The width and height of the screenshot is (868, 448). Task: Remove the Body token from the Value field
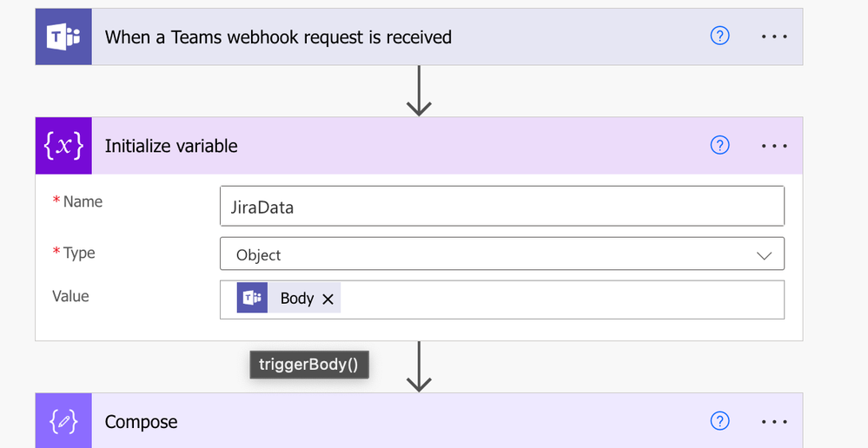coord(328,299)
